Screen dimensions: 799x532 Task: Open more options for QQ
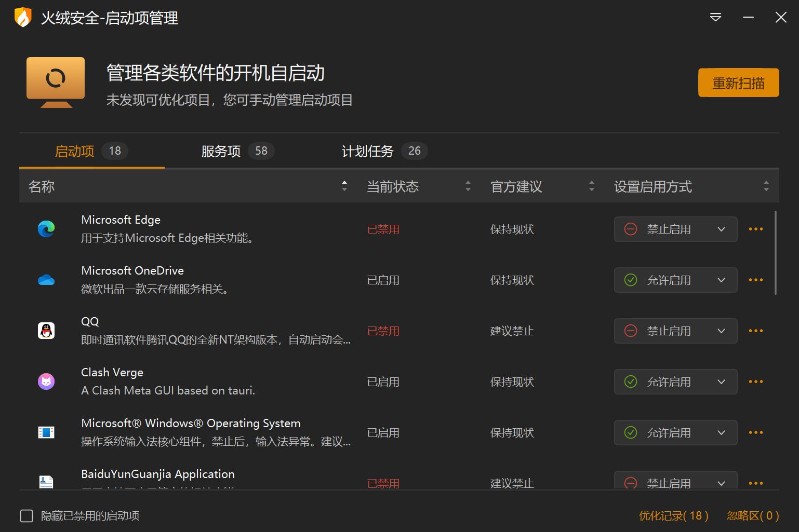click(x=756, y=331)
